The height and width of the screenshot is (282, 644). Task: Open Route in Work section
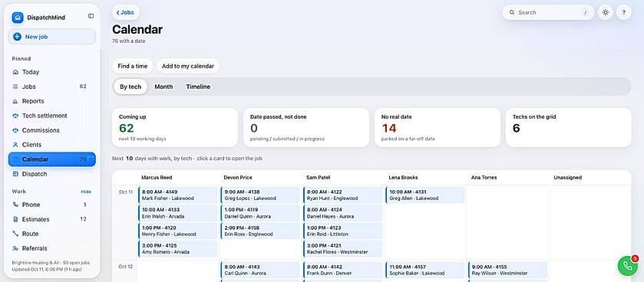pos(51,234)
